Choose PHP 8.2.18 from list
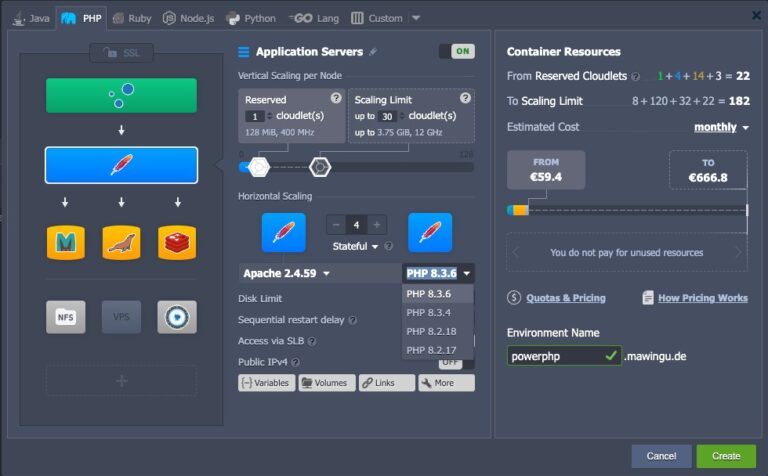The image size is (768, 476). tap(432, 331)
